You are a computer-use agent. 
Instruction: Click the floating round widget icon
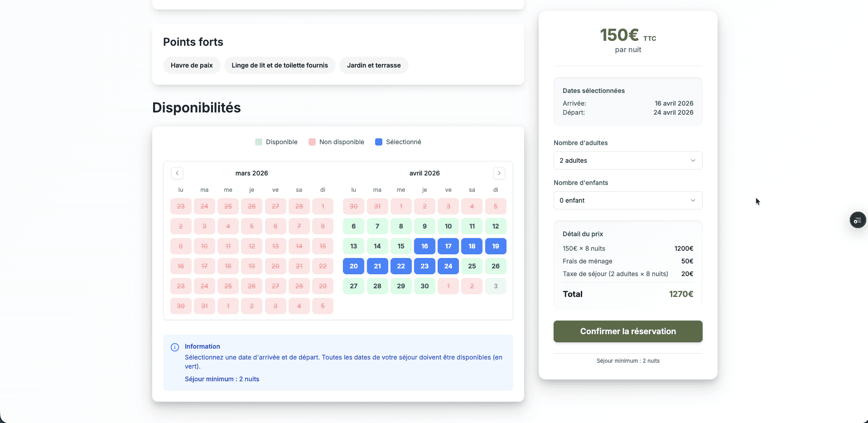pyautogui.click(x=857, y=220)
